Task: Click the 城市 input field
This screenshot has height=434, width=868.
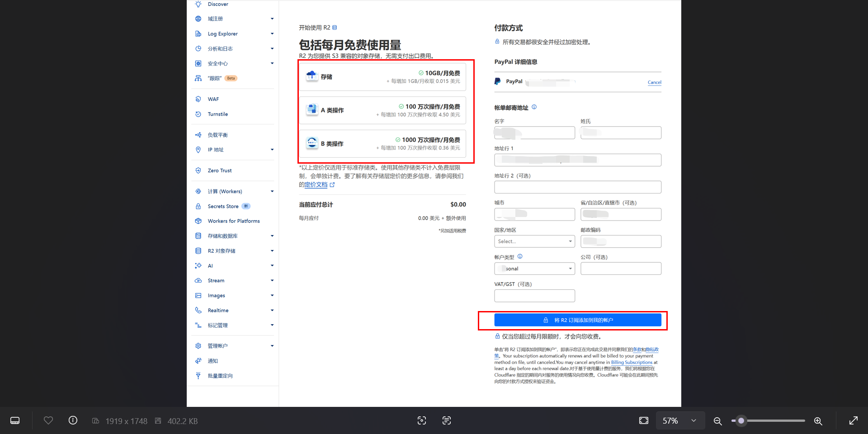Action: [535, 214]
